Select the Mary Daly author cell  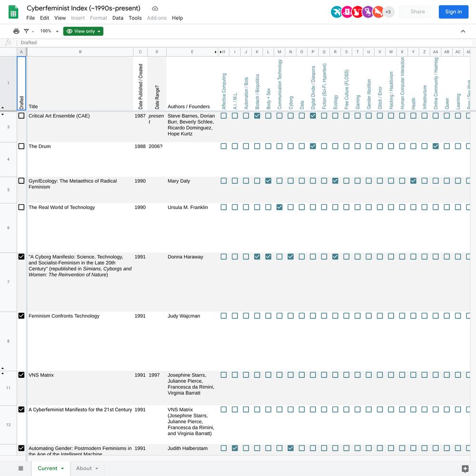192,190
